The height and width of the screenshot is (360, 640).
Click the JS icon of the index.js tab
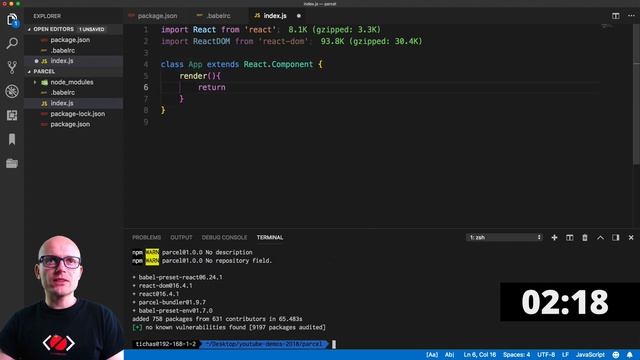click(257, 16)
